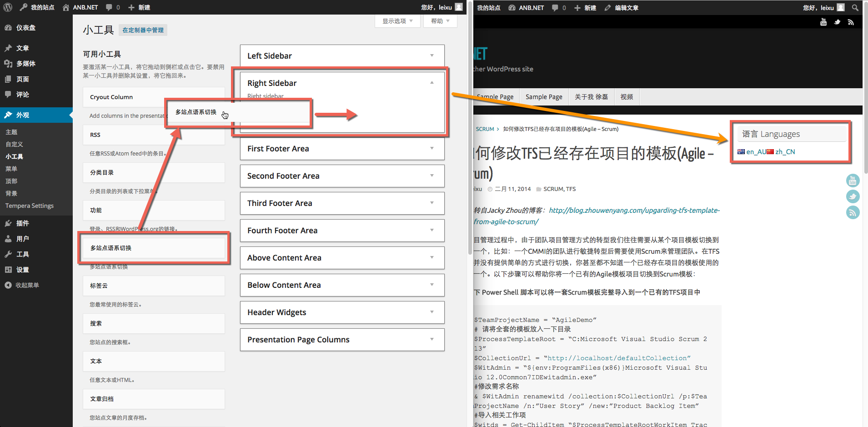The width and height of the screenshot is (868, 427).
Task: Click the user avatar in left admin bar
Action: 459,7
